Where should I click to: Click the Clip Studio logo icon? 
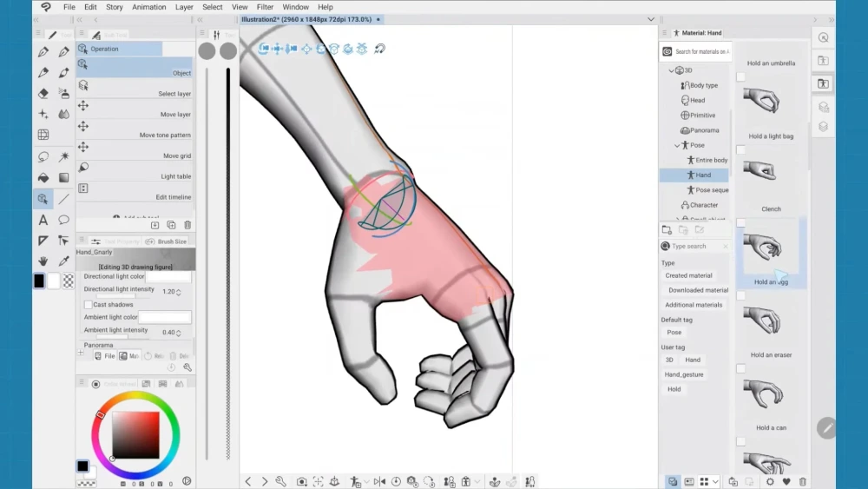click(46, 7)
